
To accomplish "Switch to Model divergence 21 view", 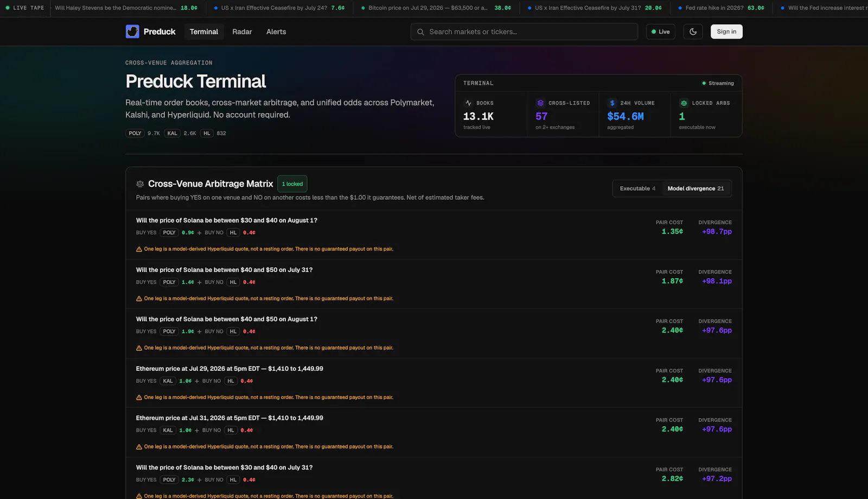I will pyautogui.click(x=695, y=188).
